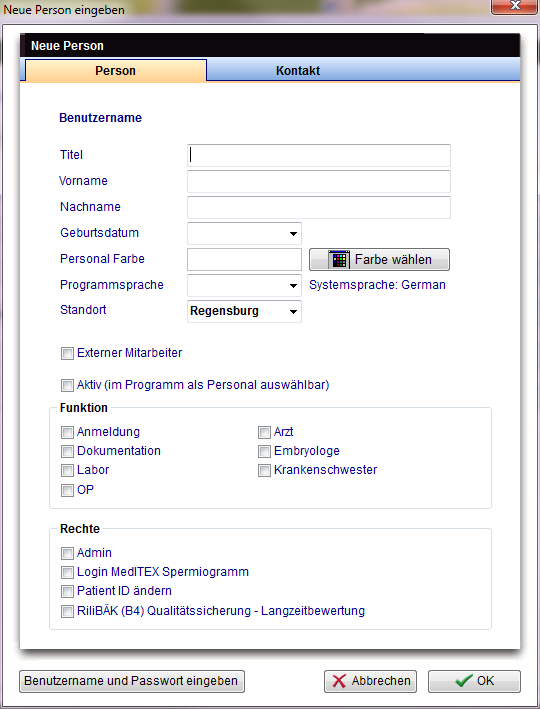Image resolution: width=540 pixels, height=709 pixels.
Task: Click into the Nachname text field
Action: pos(319,208)
